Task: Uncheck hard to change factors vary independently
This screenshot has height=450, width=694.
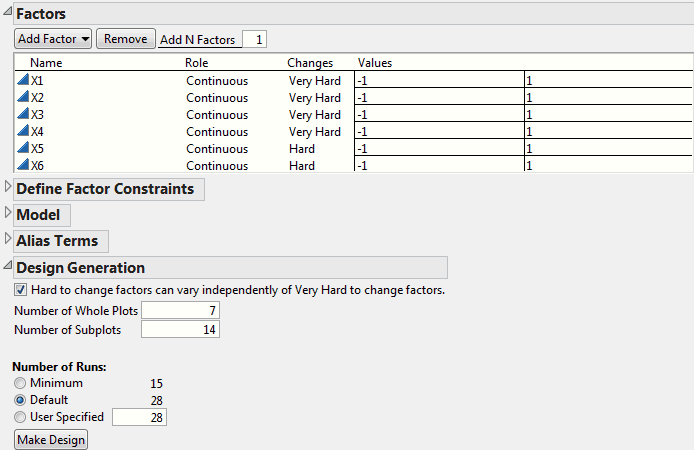Action: coord(21,290)
